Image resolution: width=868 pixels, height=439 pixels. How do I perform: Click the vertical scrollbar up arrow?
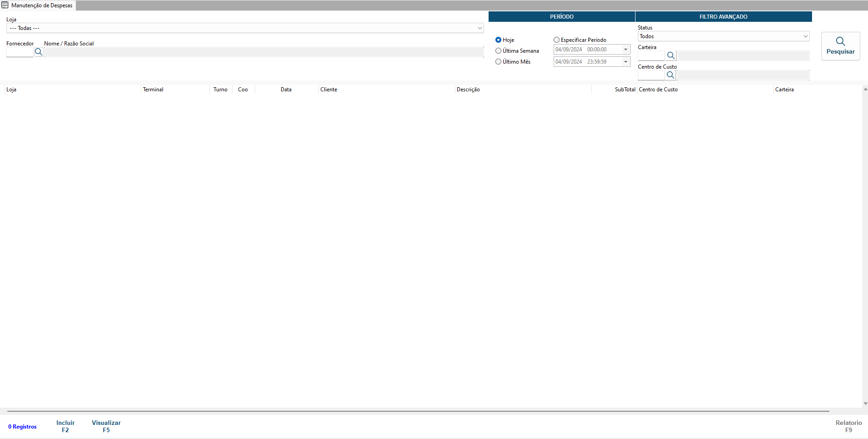coord(865,89)
